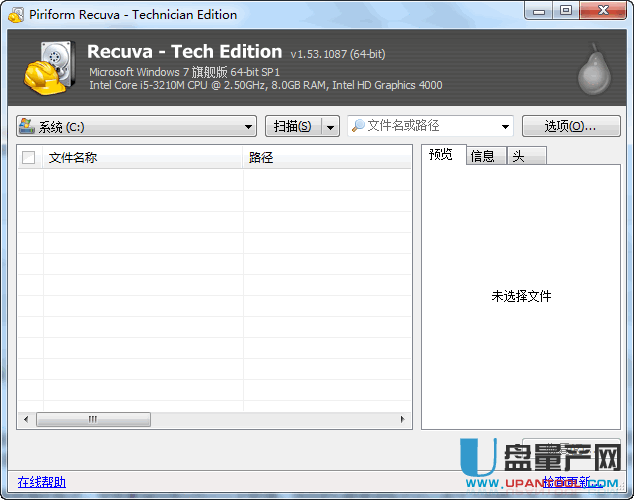Open the 文件名或路径 filter dropdown arrow
634x500 pixels.
pos(505,126)
